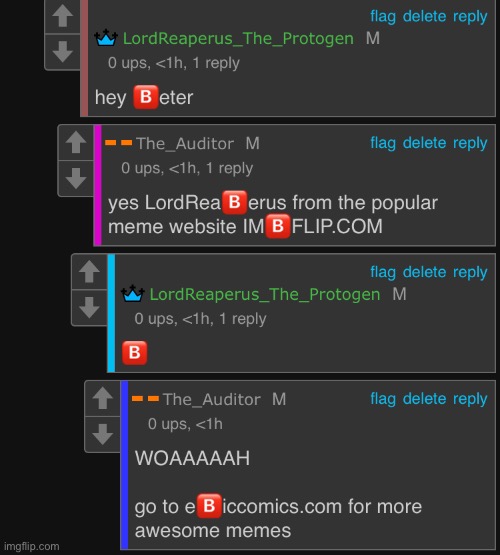
Task: Delete the "hey Beter" comment
Action: [424, 16]
